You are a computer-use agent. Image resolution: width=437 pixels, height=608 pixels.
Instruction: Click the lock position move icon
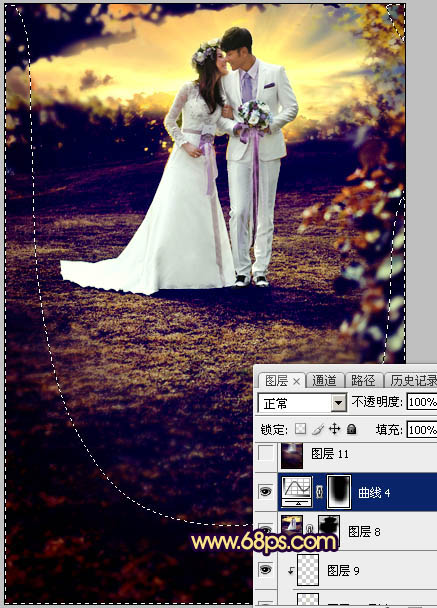(x=334, y=429)
